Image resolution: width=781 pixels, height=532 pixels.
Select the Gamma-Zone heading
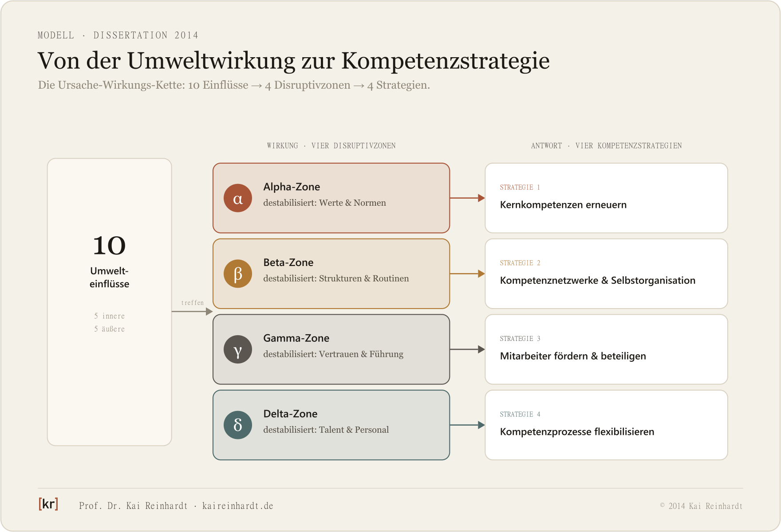pyautogui.click(x=296, y=338)
